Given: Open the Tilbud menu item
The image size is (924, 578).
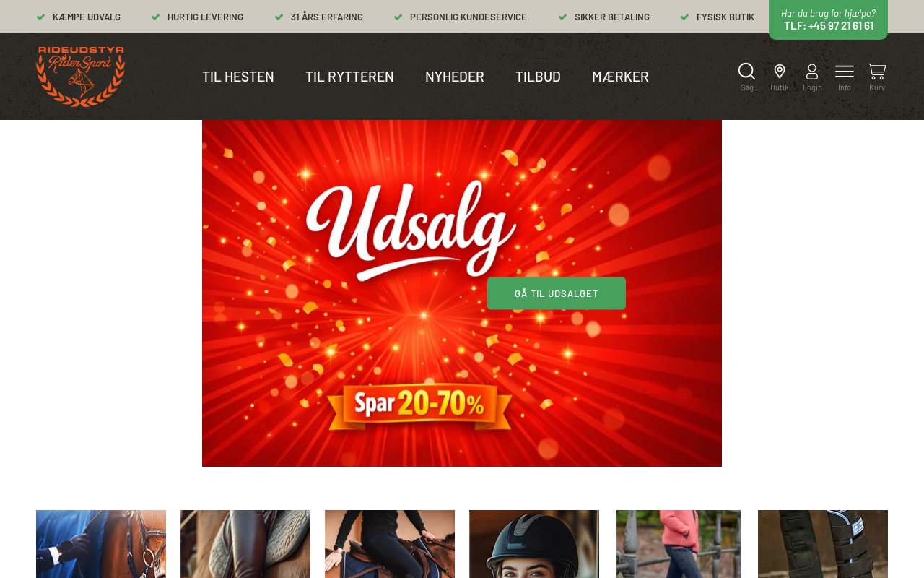Looking at the screenshot, I should [538, 76].
